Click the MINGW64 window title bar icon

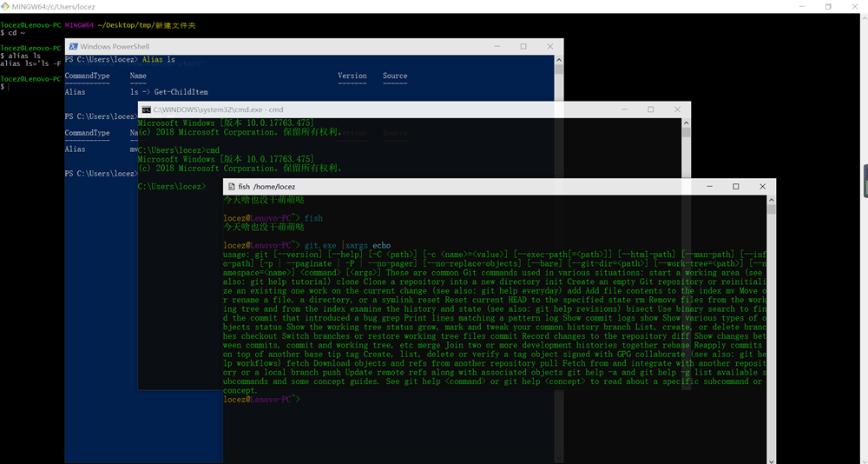point(6,6)
